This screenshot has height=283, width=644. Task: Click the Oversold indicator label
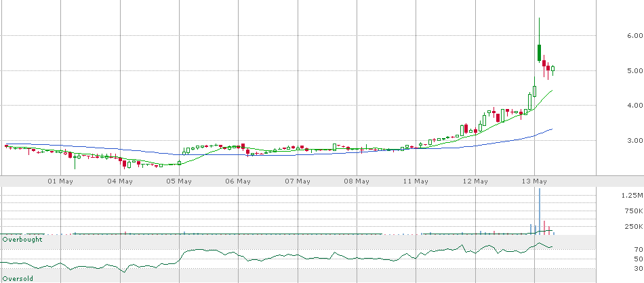tap(18, 279)
